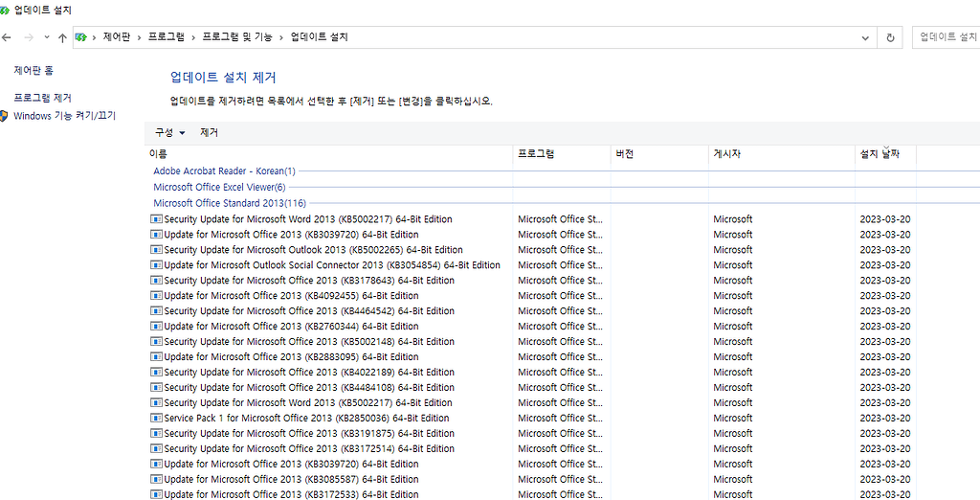The width and height of the screenshot is (980, 500).
Task: Expand the chevron after 제어판 breadcrumb
Action: pos(140,37)
